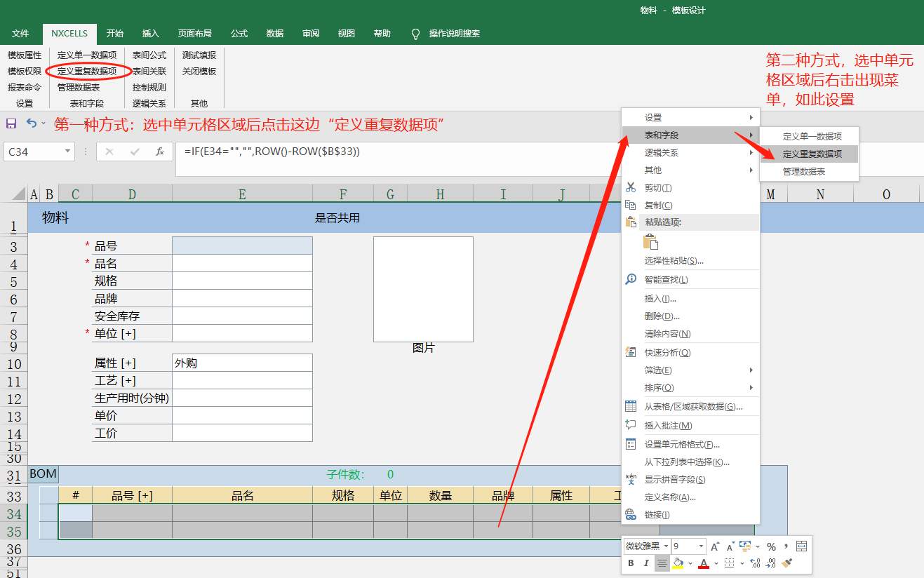
Task: Click the 品号 input cell in row 3
Action: tap(242, 246)
